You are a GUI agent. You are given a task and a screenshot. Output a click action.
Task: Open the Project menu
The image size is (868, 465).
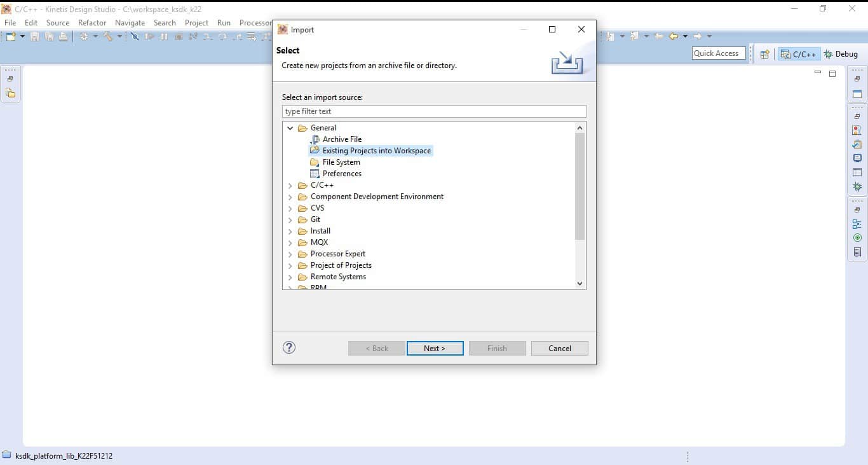(196, 22)
